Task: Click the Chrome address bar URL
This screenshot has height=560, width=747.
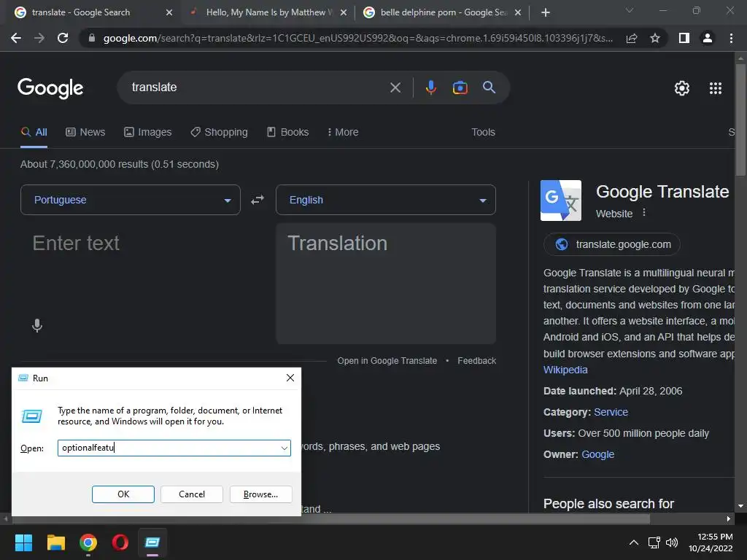Action: coord(357,38)
